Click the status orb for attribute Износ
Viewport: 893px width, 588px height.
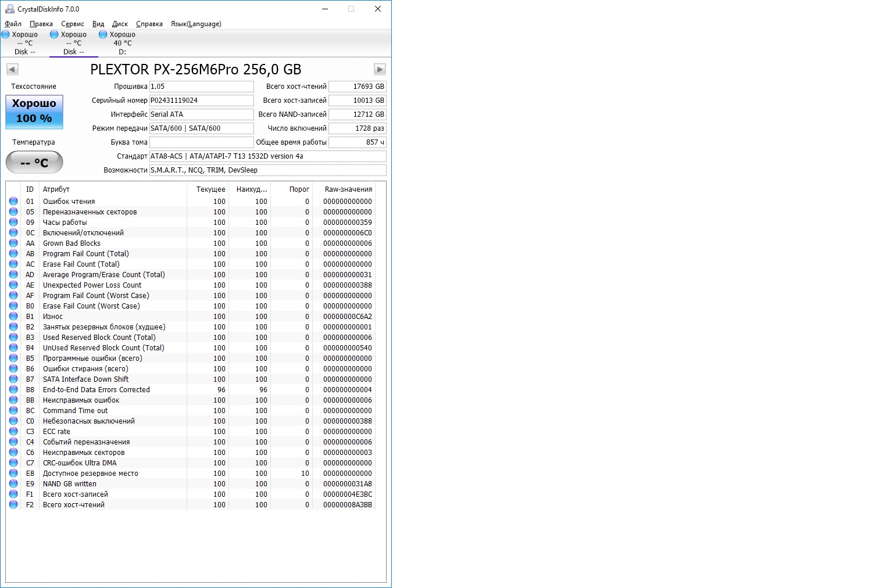(x=13, y=316)
